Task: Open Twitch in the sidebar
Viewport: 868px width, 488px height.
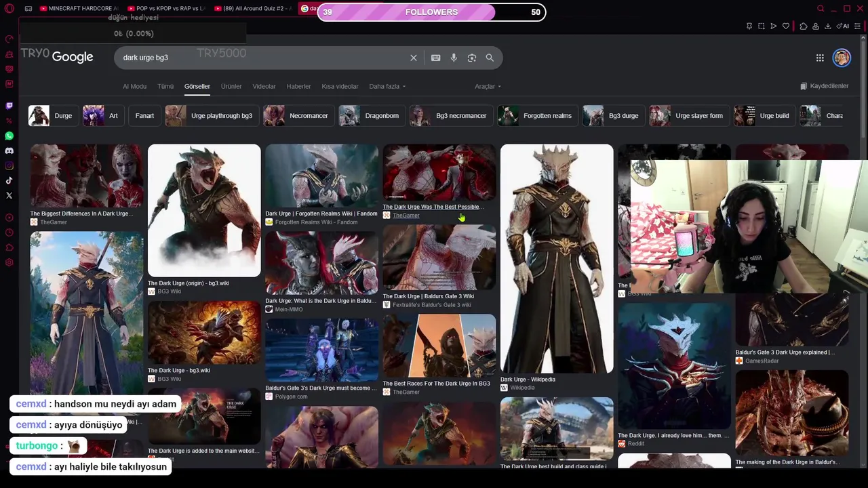Action: pyautogui.click(x=9, y=106)
